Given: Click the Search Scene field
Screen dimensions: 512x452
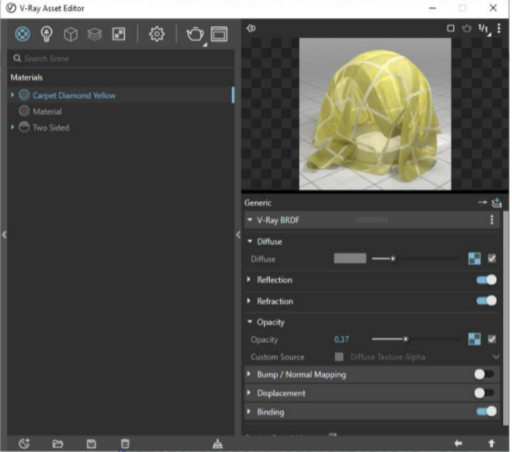Looking at the screenshot, I should pyautogui.click(x=121, y=59).
